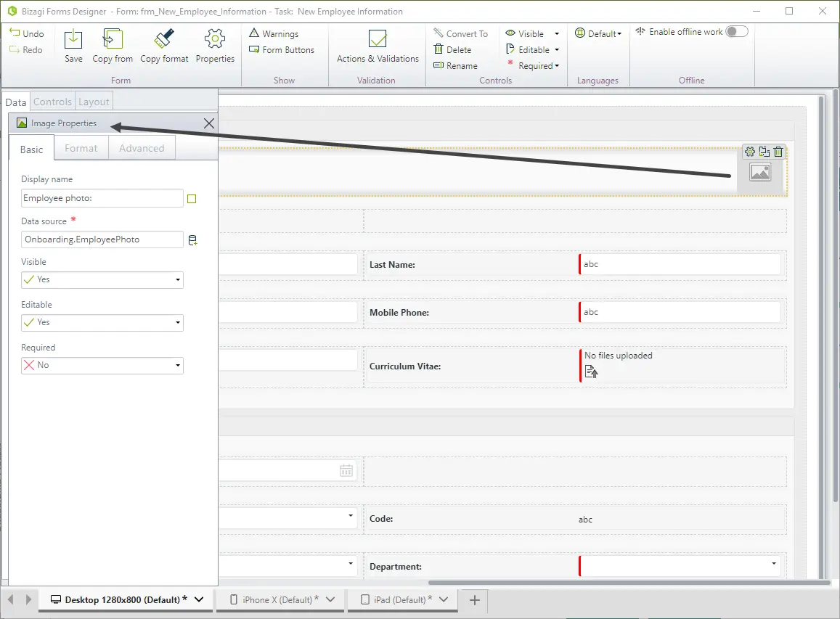840x619 pixels.
Task: Click the date picker calendar icon
Action: tap(346, 471)
